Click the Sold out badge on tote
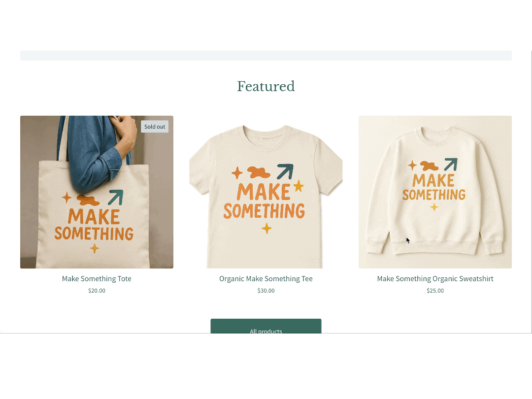 tap(155, 127)
